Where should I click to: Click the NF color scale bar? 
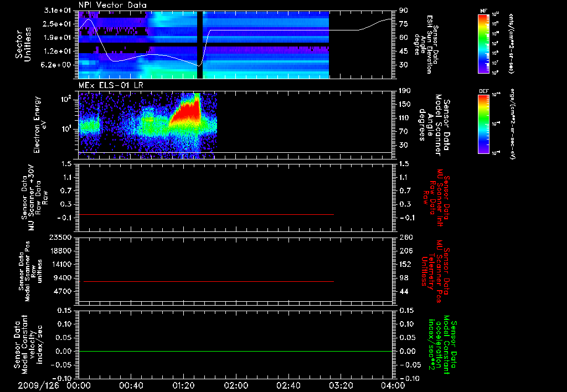(483, 44)
